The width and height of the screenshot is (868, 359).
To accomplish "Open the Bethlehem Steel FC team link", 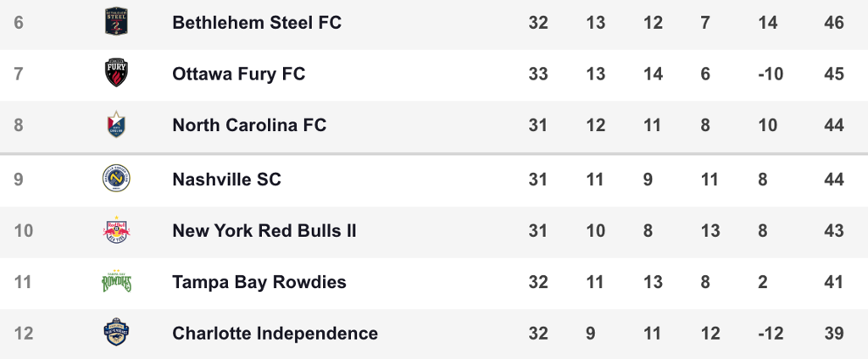I will 257,22.
